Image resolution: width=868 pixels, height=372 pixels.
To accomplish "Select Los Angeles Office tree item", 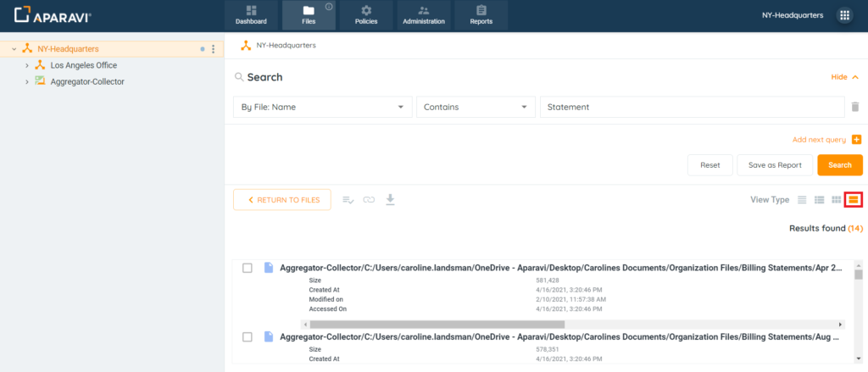I will pyautogui.click(x=84, y=65).
